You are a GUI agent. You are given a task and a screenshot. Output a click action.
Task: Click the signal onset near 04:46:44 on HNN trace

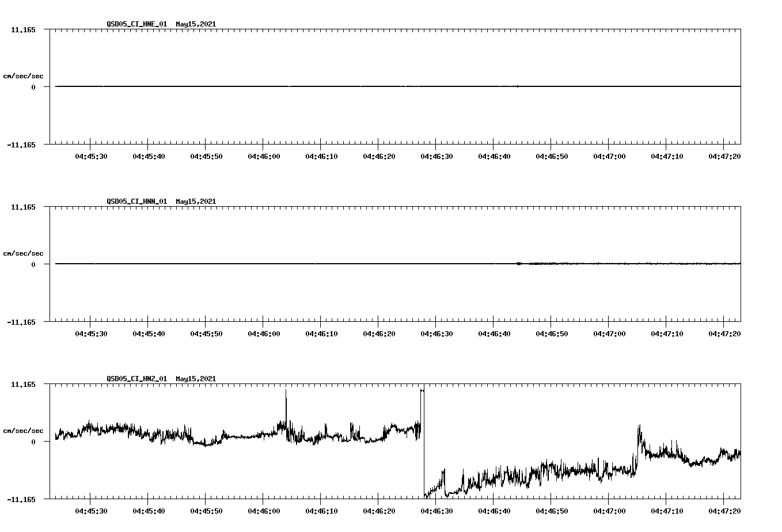coord(518,264)
